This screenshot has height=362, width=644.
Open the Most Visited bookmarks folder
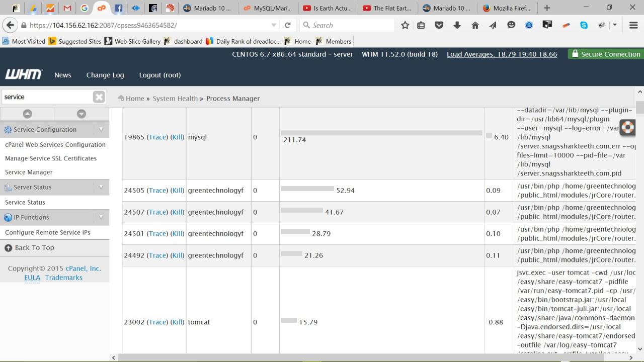point(24,41)
